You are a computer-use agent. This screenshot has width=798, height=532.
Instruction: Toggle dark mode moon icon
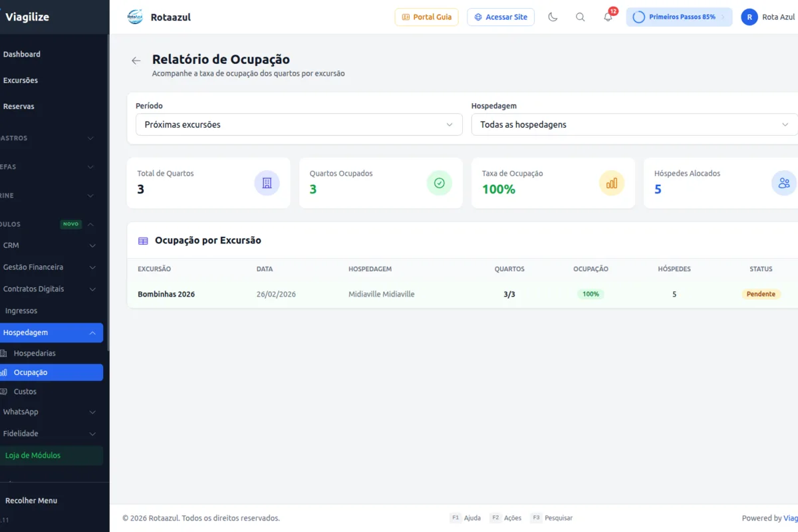(553, 17)
